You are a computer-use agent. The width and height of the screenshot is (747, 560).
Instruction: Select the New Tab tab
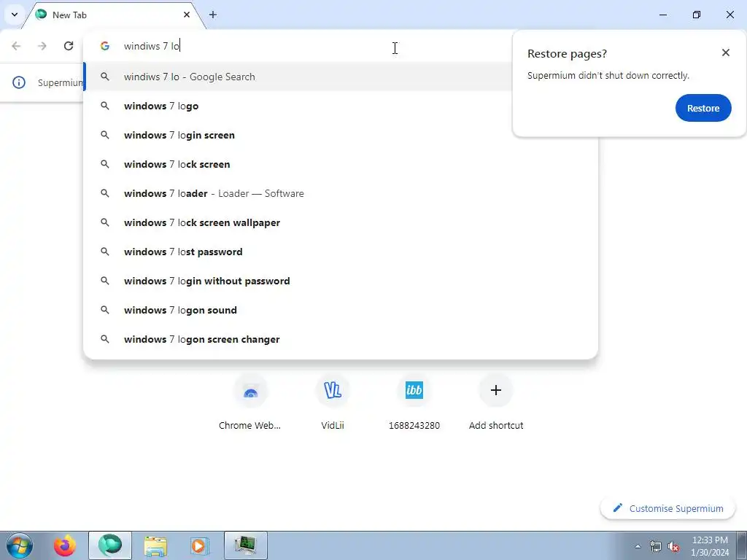tap(115, 15)
